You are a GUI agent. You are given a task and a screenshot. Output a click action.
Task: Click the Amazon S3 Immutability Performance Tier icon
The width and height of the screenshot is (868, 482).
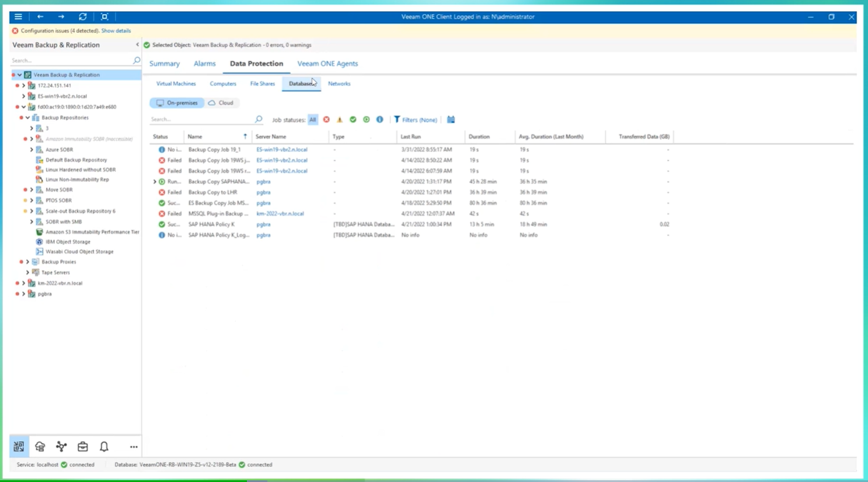pos(39,232)
